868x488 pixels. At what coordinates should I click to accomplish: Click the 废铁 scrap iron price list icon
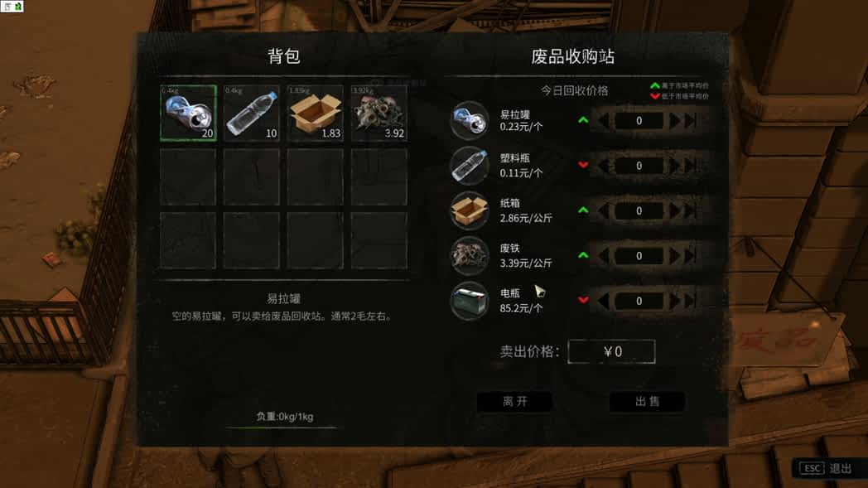click(x=470, y=256)
